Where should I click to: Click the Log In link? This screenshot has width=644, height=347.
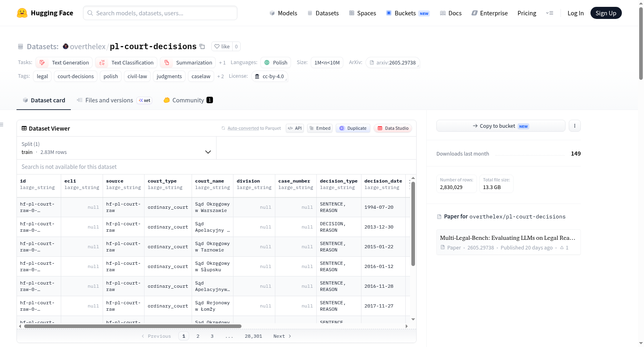pyautogui.click(x=576, y=13)
